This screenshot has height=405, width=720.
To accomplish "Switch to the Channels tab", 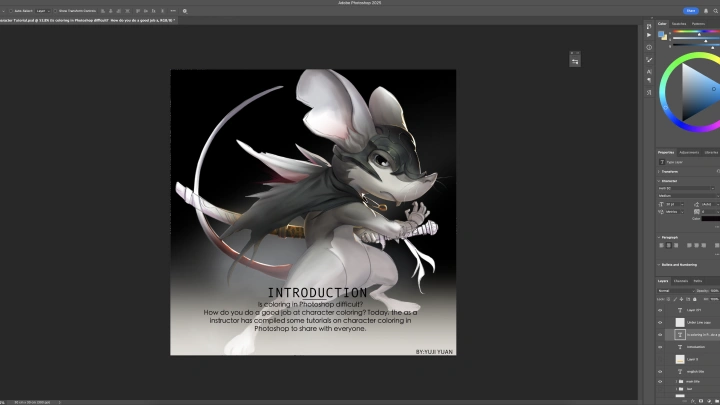I will coord(681,281).
